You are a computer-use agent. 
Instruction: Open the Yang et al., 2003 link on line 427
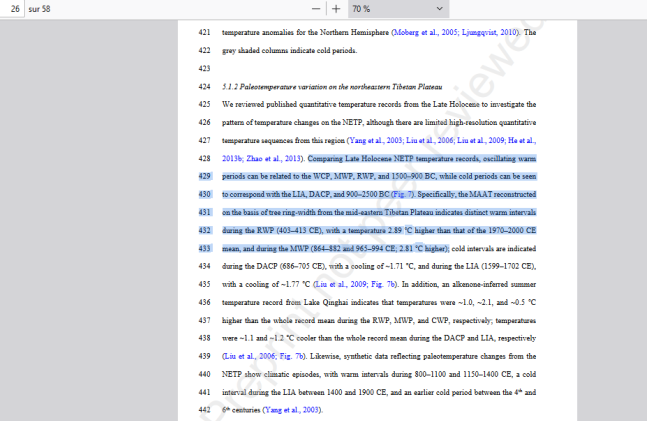tap(375, 140)
